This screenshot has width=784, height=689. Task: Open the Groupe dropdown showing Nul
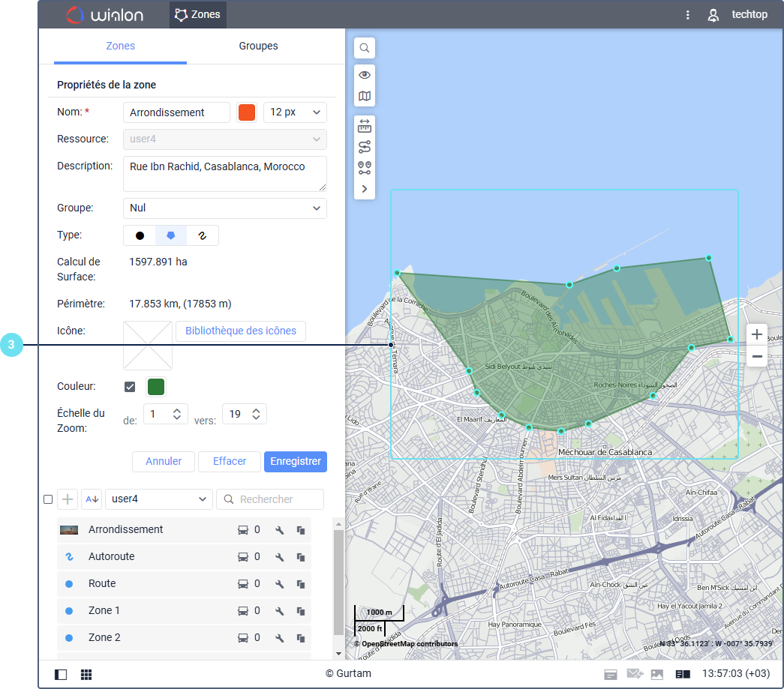(224, 208)
